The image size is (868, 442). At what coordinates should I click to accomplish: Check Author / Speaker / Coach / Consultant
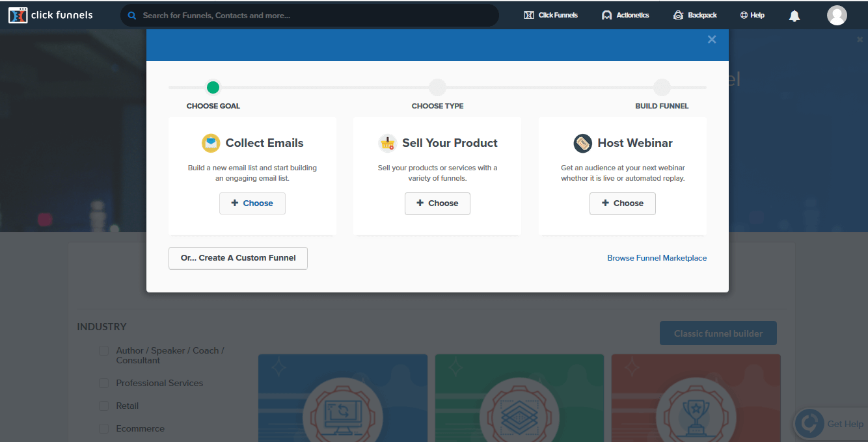point(104,351)
